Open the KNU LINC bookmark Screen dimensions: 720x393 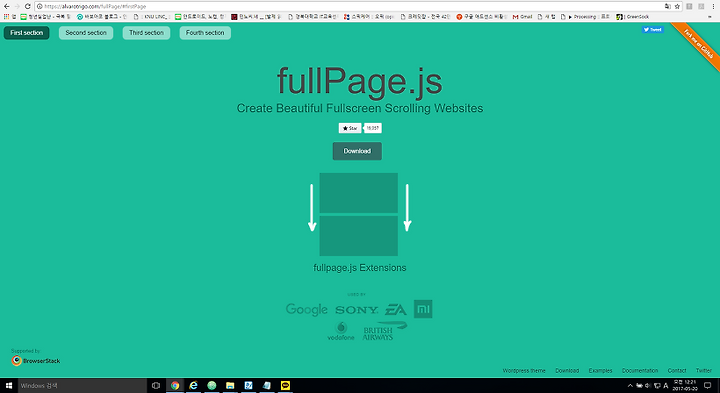152,17
